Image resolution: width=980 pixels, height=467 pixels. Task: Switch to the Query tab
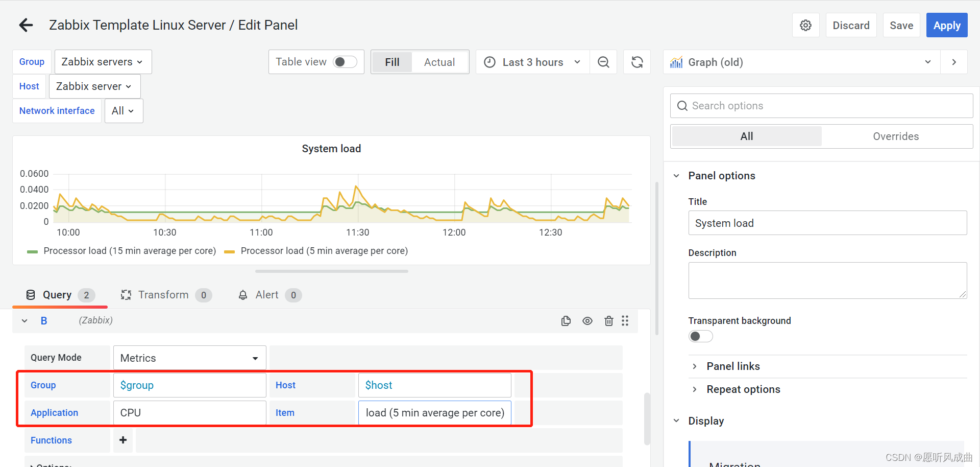pos(60,295)
